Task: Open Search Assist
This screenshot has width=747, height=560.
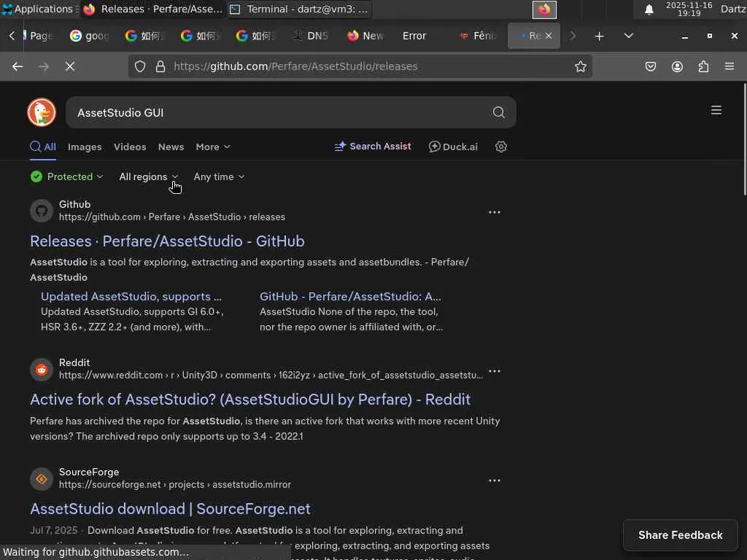Action: pyautogui.click(x=373, y=146)
